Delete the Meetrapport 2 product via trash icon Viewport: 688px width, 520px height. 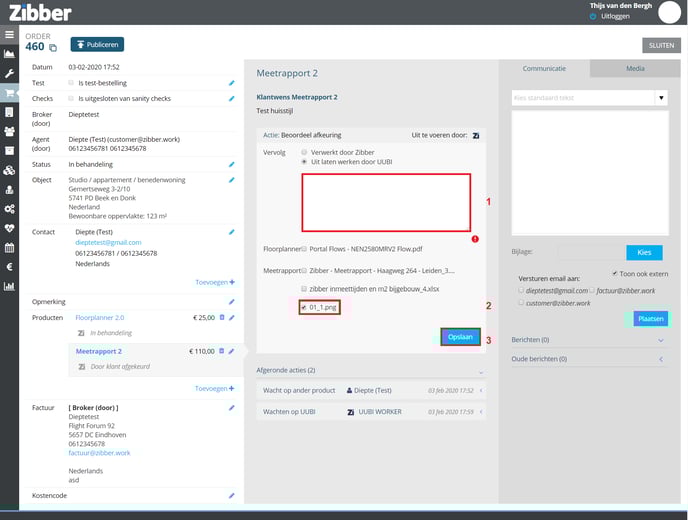[221, 351]
